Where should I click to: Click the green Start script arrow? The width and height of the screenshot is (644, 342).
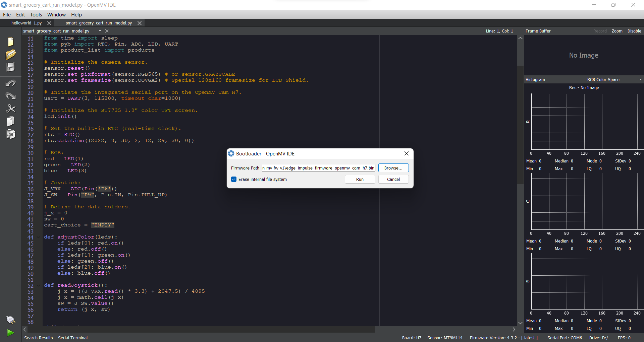pyautogui.click(x=10, y=333)
